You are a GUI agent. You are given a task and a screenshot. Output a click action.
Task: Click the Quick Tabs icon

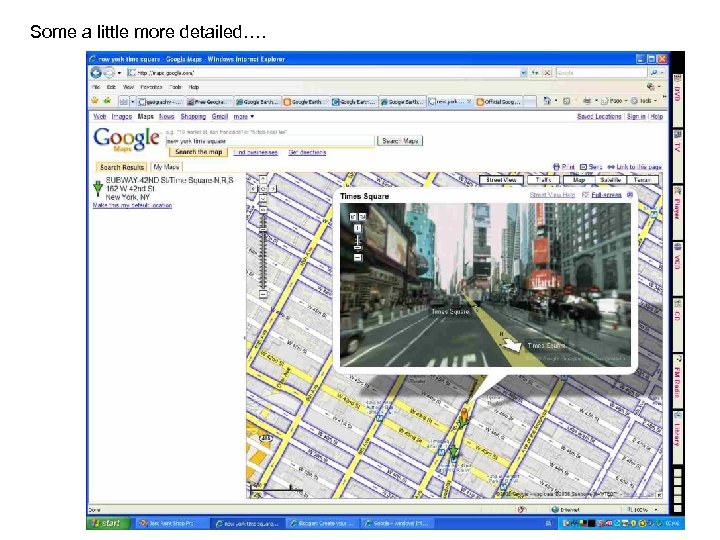124,101
